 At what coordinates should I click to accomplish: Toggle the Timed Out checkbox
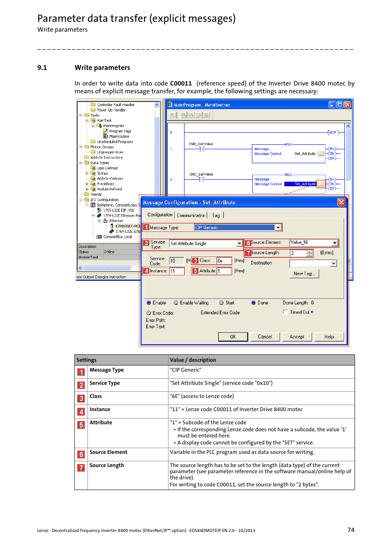[285, 312]
